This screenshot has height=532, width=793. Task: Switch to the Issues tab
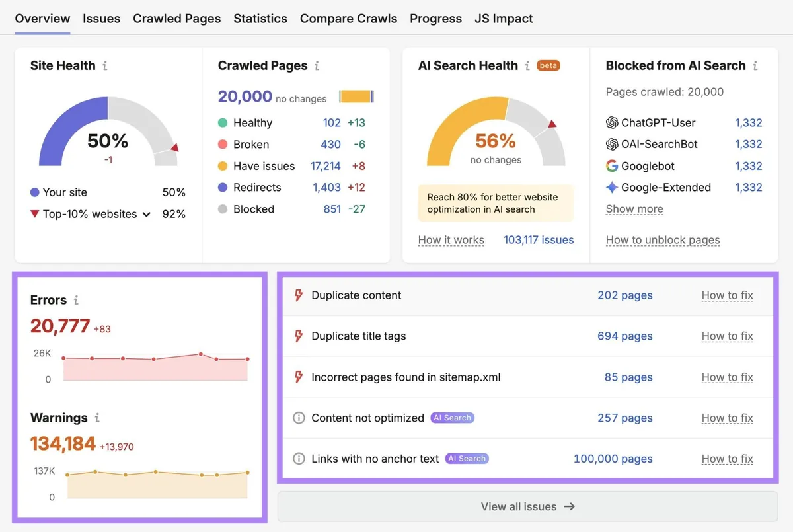tap(102, 19)
